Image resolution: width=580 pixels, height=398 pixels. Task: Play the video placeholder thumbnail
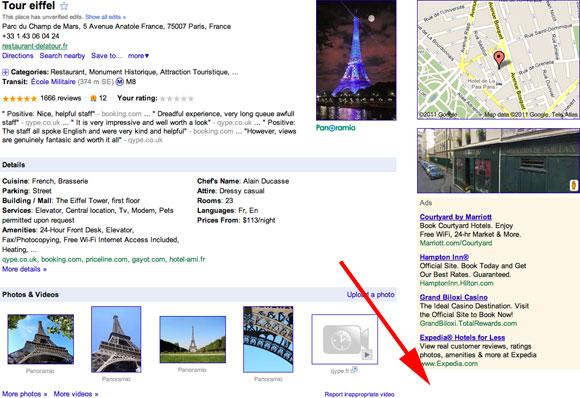[x=345, y=340]
